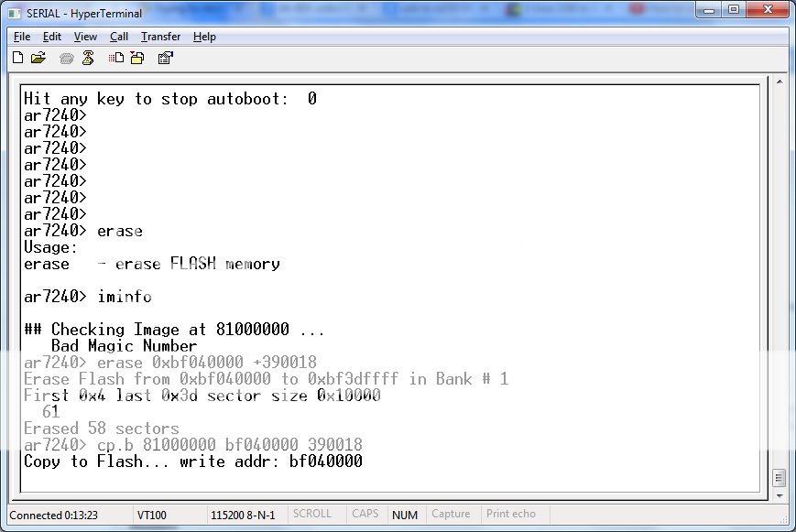Viewport: 796px width, 532px height.
Task: Click the CAPS status indicator
Action: point(365,514)
